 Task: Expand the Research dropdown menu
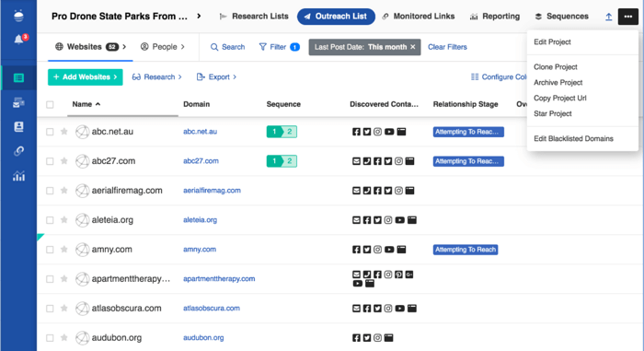tap(157, 77)
